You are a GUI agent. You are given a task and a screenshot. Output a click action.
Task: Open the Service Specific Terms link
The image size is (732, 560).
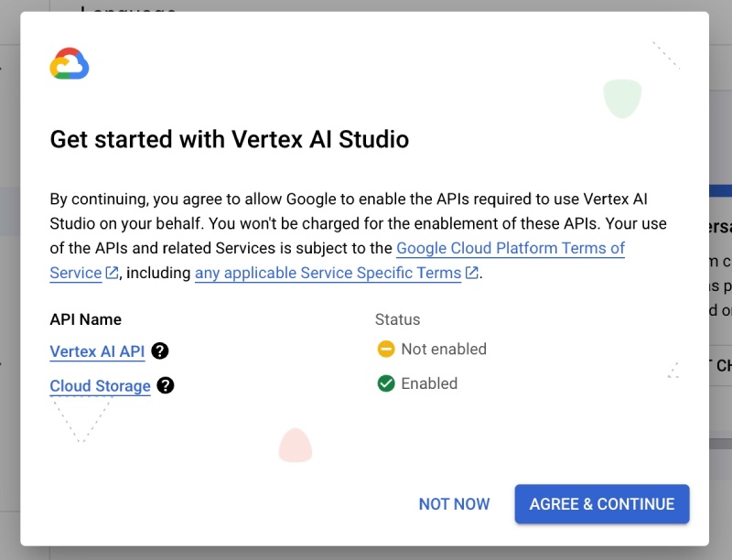pos(328,273)
